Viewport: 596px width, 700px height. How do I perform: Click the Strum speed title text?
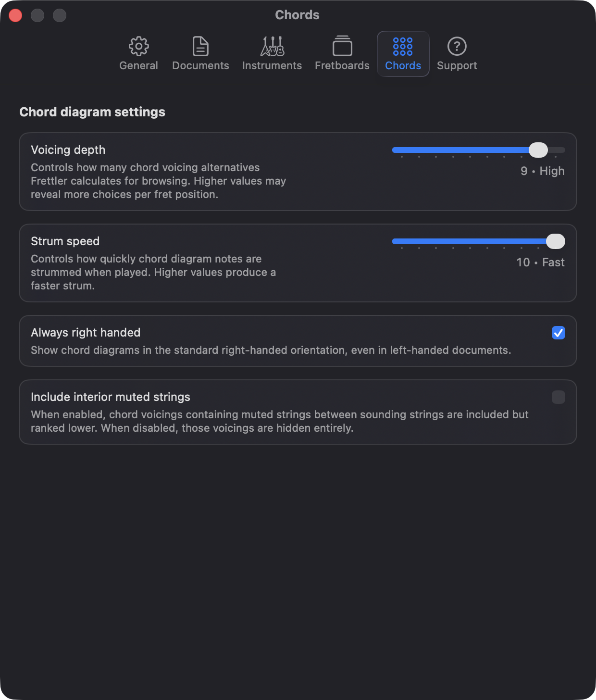(65, 241)
